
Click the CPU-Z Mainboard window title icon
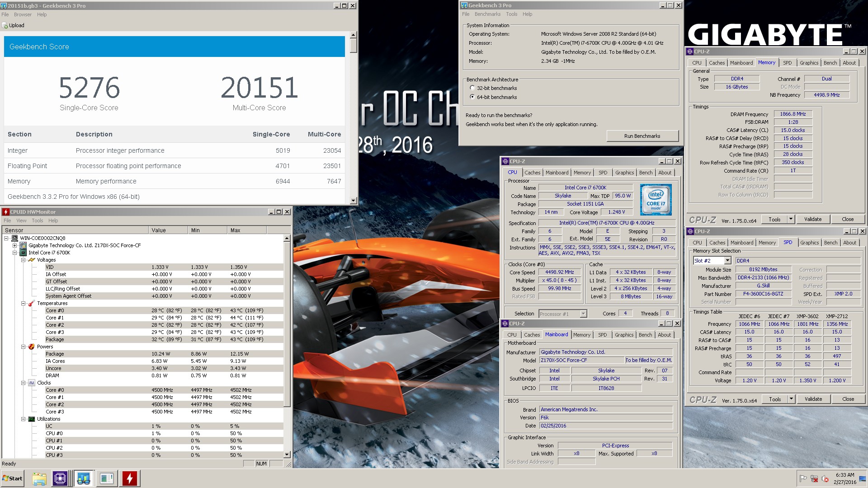click(505, 324)
